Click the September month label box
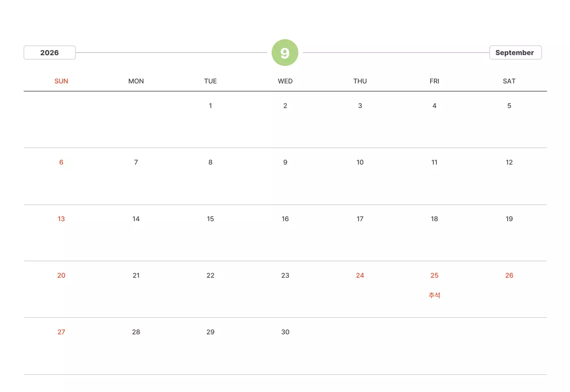Image resolution: width=570 pixels, height=392 pixels. [515, 53]
